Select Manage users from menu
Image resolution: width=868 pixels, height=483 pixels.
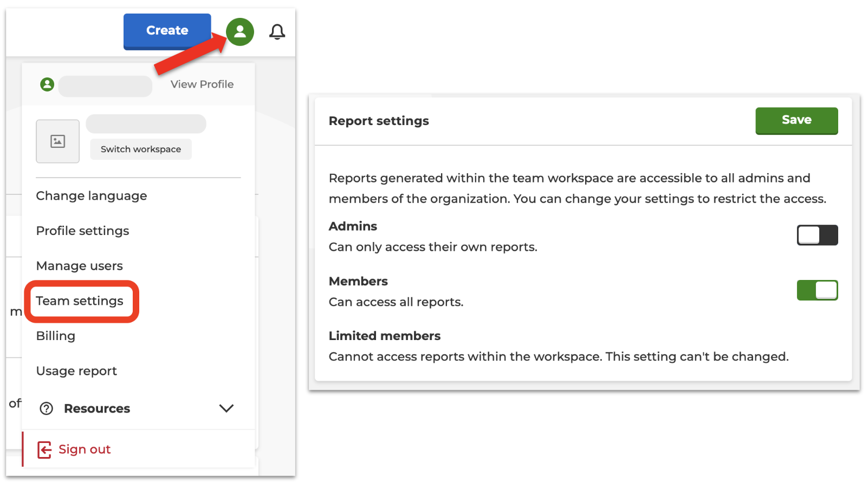[80, 266]
